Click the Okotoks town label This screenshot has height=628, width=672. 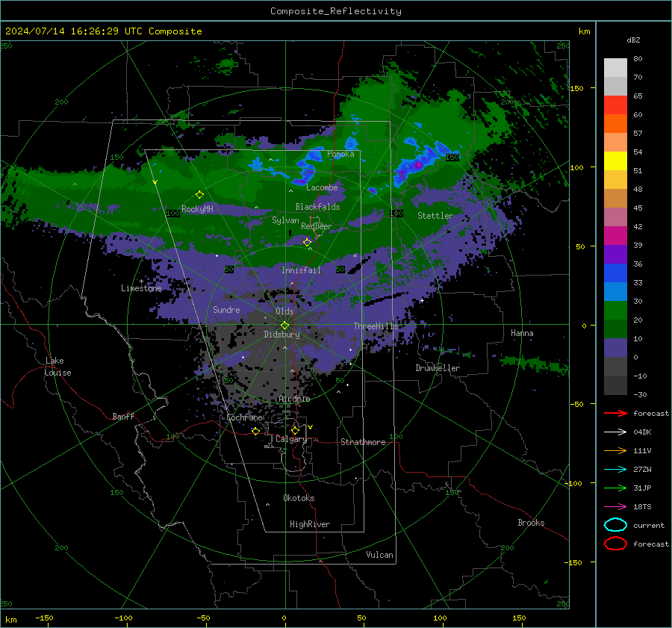(x=299, y=498)
